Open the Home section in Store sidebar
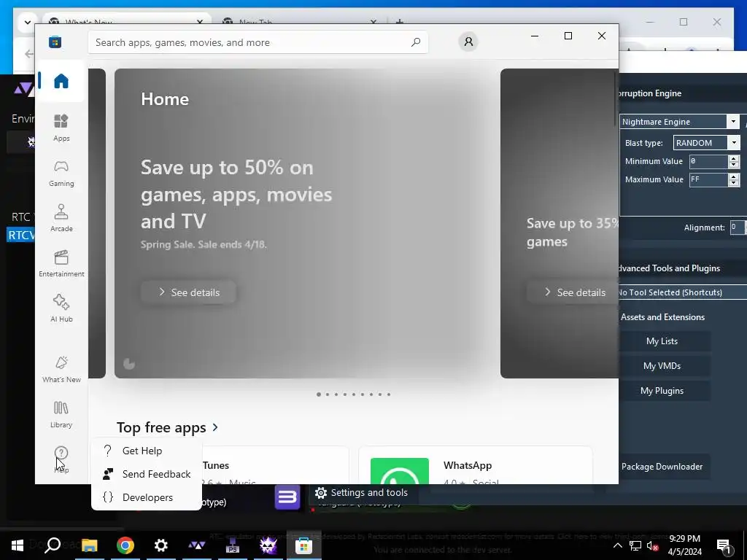Viewport: 747px width, 560px height. tap(61, 81)
